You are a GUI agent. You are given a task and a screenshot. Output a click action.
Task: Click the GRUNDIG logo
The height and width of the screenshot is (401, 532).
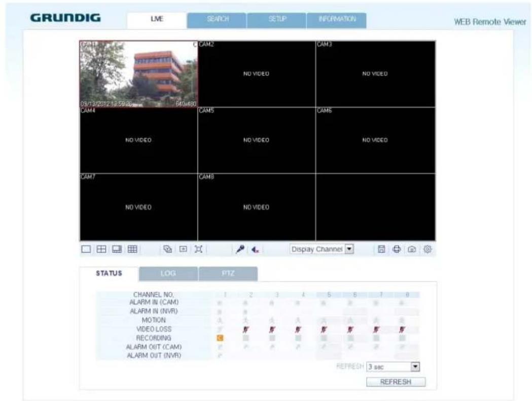pyautogui.click(x=65, y=18)
